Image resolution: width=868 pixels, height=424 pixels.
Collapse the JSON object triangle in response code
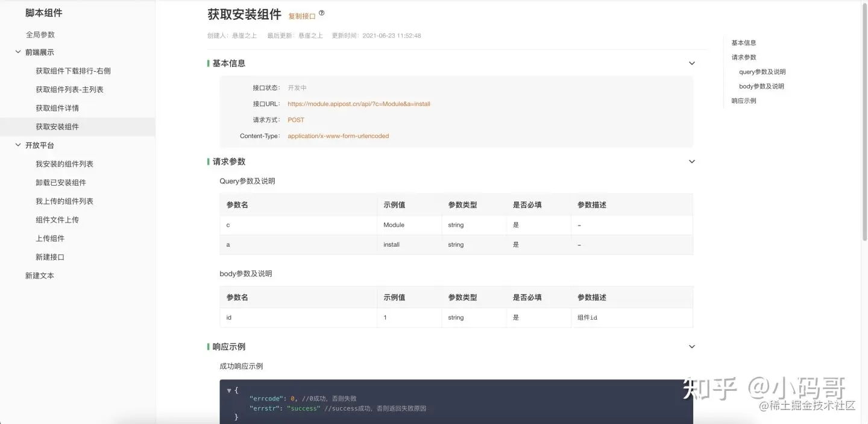point(229,390)
